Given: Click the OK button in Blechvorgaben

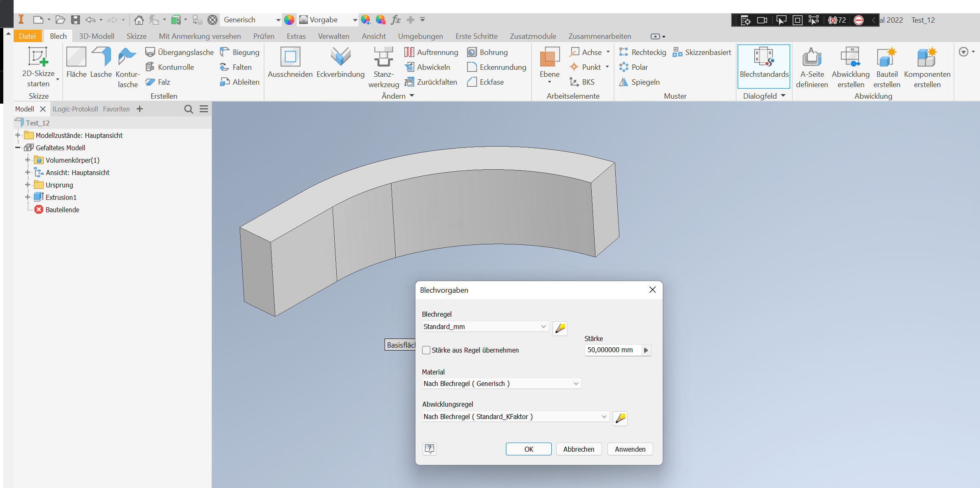Looking at the screenshot, I should (x=529, y=449).
